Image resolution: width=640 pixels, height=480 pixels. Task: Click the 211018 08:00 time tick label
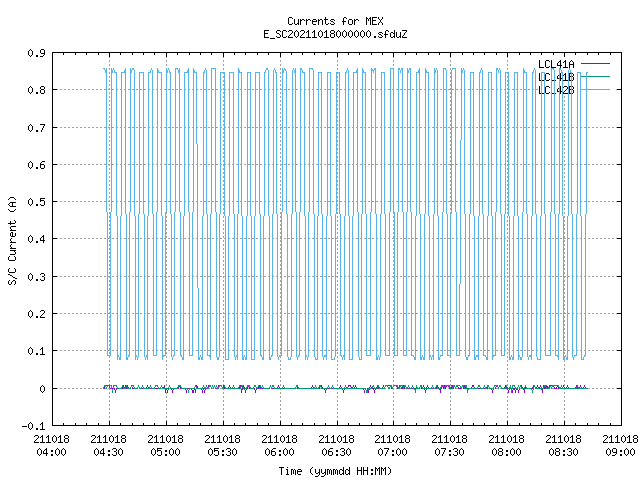(507, 446)
